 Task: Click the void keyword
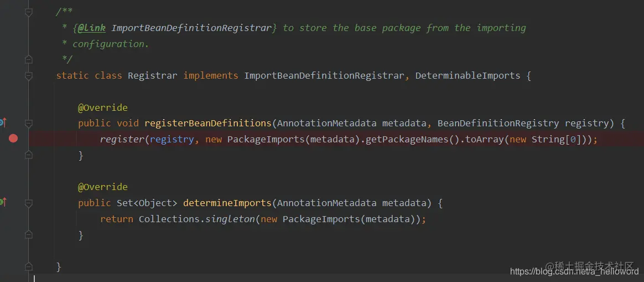click(x=128, y=124)
